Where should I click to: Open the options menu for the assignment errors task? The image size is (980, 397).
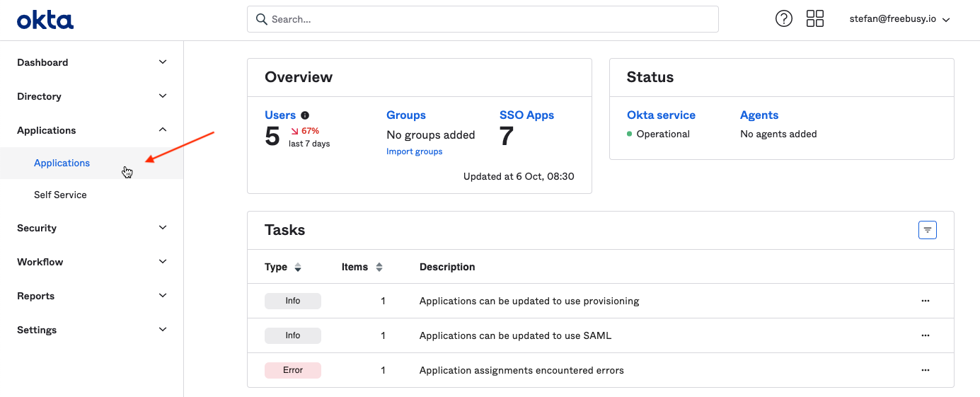coord(926,370)
